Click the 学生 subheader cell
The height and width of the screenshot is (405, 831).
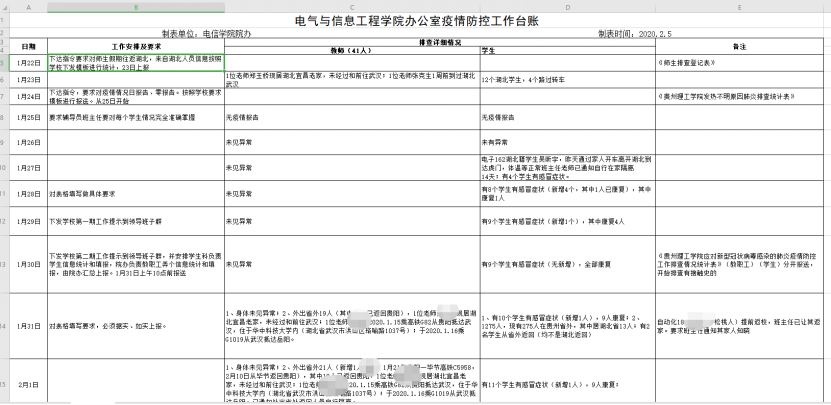pos(566,49)
